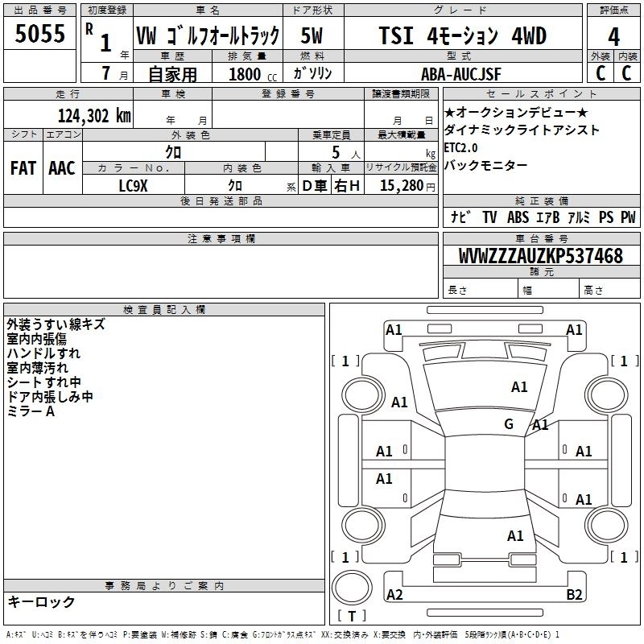Click the 純正装備 header

point(541,200)
